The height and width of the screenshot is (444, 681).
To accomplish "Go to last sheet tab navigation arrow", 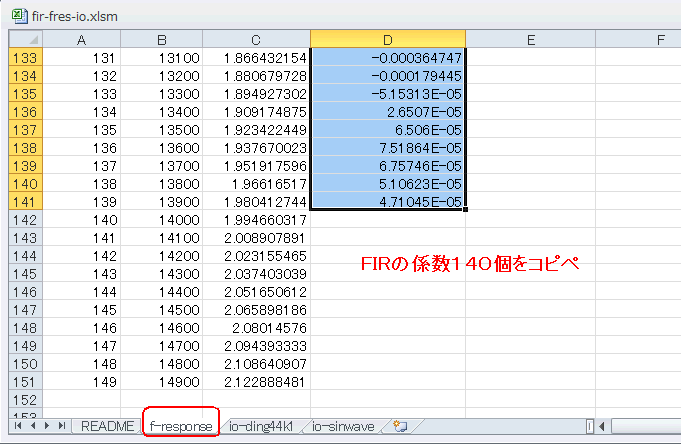I will 62,426.
